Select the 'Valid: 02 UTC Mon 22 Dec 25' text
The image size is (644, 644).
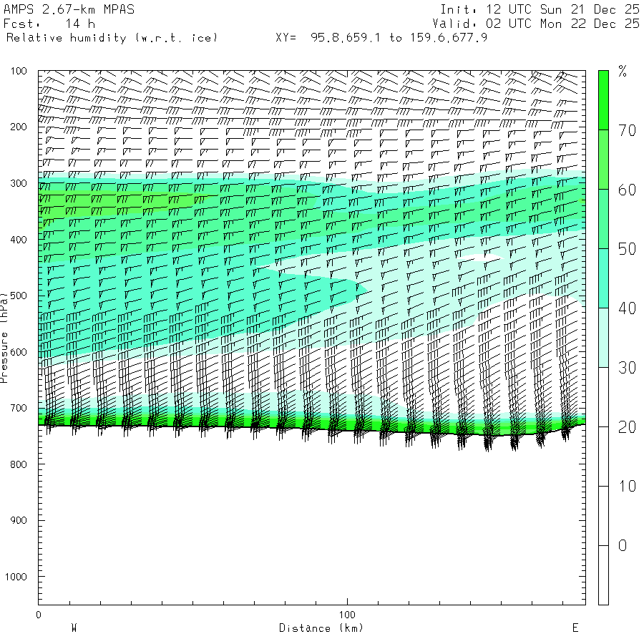tap(540, 24)
